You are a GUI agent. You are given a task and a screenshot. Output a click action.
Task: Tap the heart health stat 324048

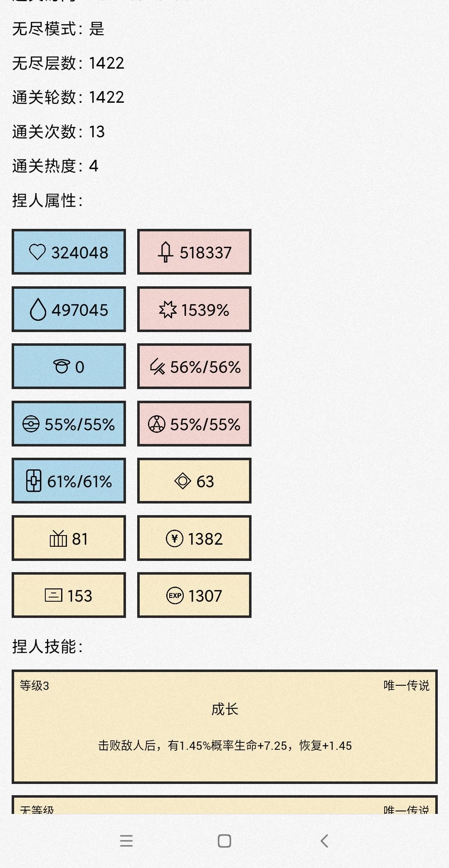tap(69, 252)
